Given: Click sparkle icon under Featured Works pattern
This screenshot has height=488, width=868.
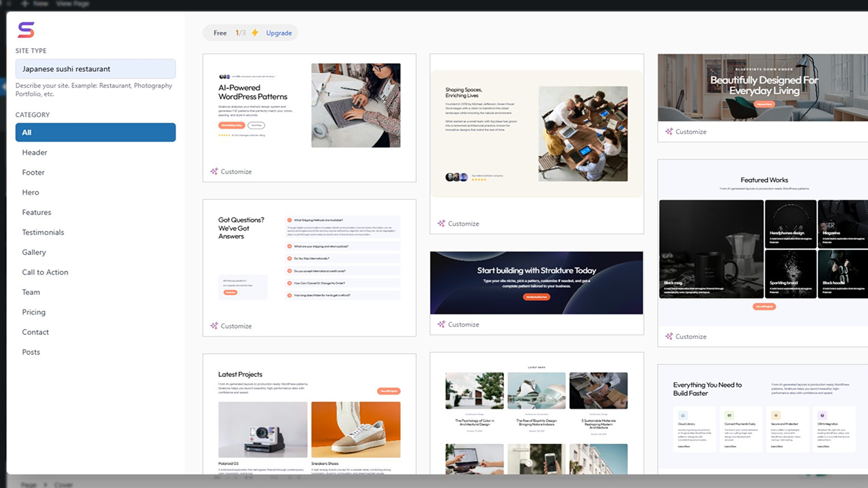Looking at the screenshot, I should pos(669,336).
